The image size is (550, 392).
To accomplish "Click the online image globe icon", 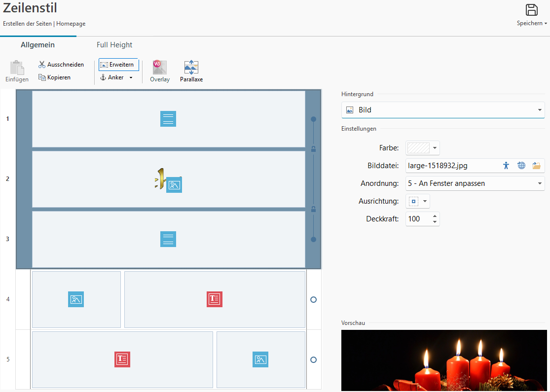I will (x=521, y=166).
